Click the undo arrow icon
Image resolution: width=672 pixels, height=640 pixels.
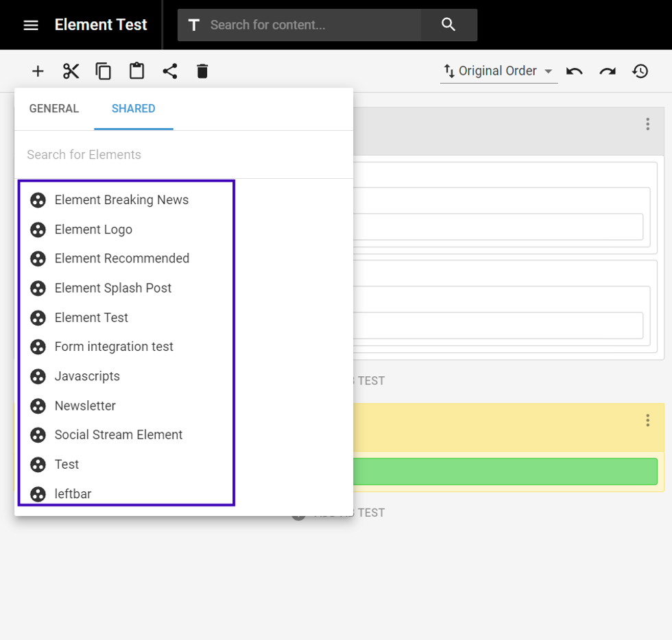click(575, 71)
